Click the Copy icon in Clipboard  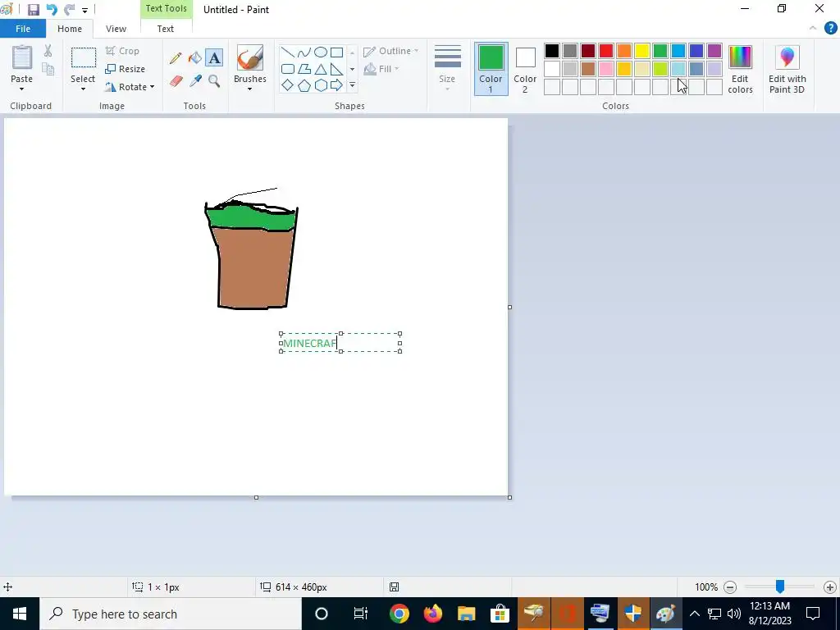tap(48, 69)
